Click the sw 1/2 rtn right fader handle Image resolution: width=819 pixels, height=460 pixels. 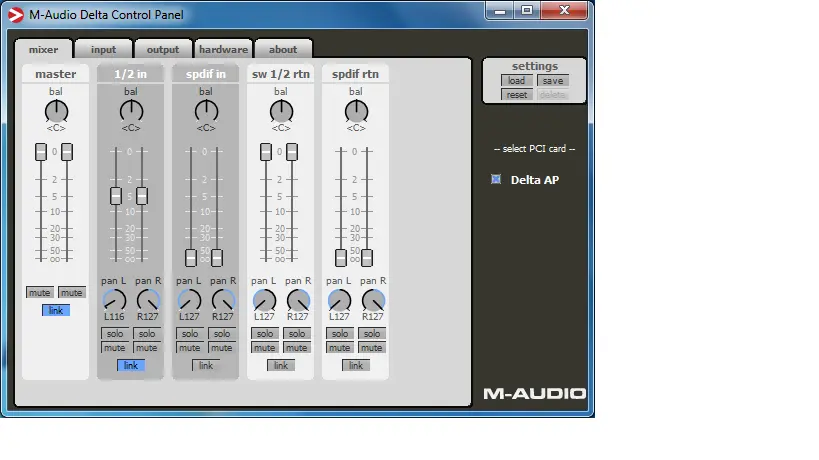pos(292,152)
